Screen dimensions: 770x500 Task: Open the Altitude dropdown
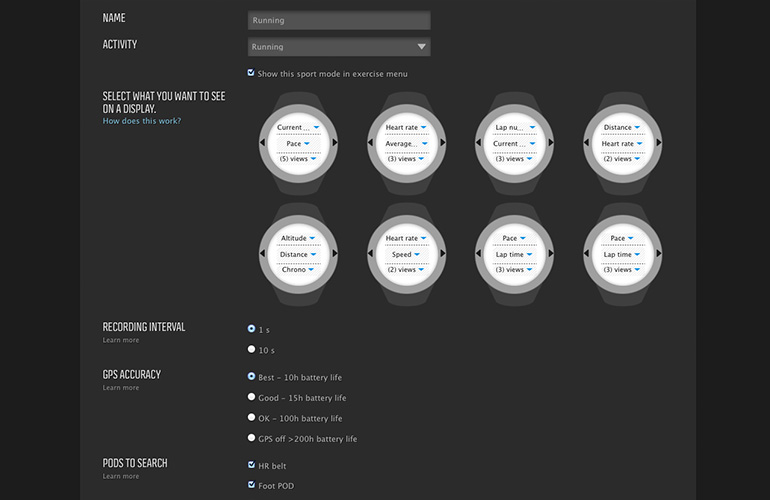pyautogui.click(x=298, y=238)
